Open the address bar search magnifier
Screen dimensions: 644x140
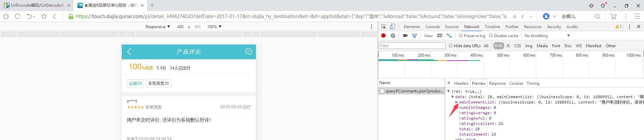point(597,16)
